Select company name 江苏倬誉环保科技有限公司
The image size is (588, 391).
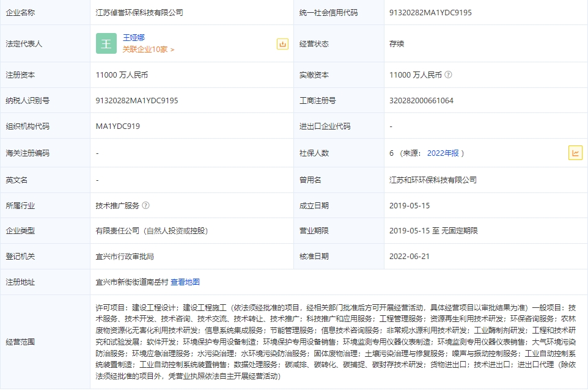click(139, 12)
